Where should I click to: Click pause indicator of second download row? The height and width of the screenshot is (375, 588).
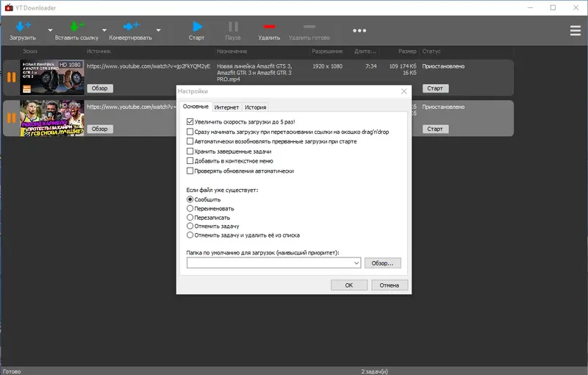[x=12, y=118]
